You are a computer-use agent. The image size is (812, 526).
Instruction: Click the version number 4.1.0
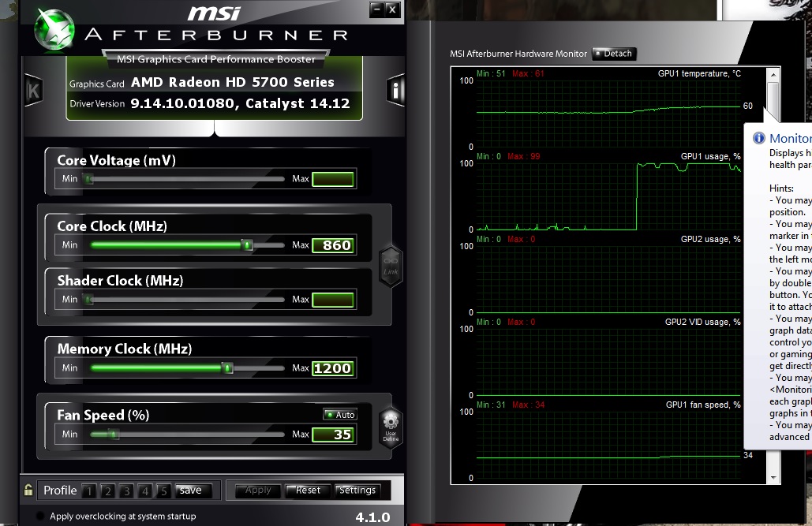[372, 517]
